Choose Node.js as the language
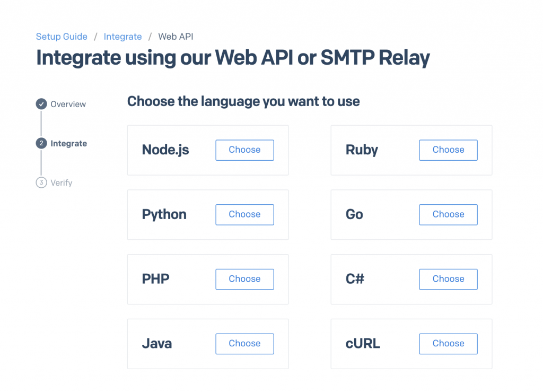 point(244,150)
